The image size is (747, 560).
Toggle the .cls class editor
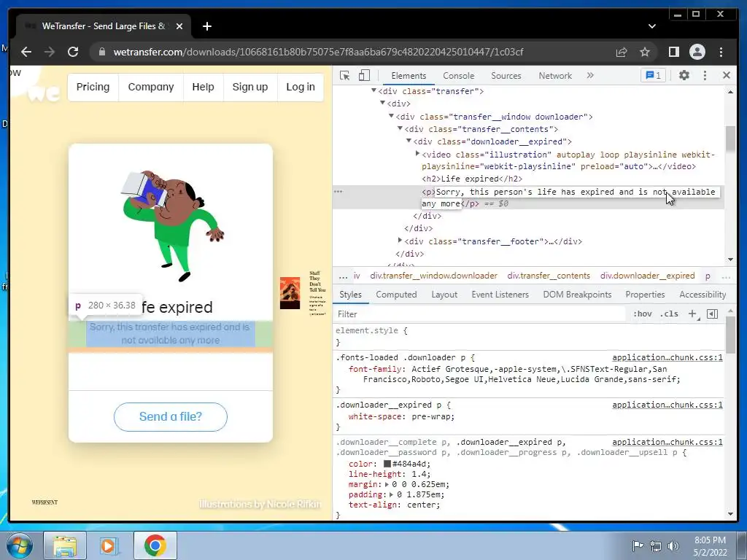pos(670,314)
